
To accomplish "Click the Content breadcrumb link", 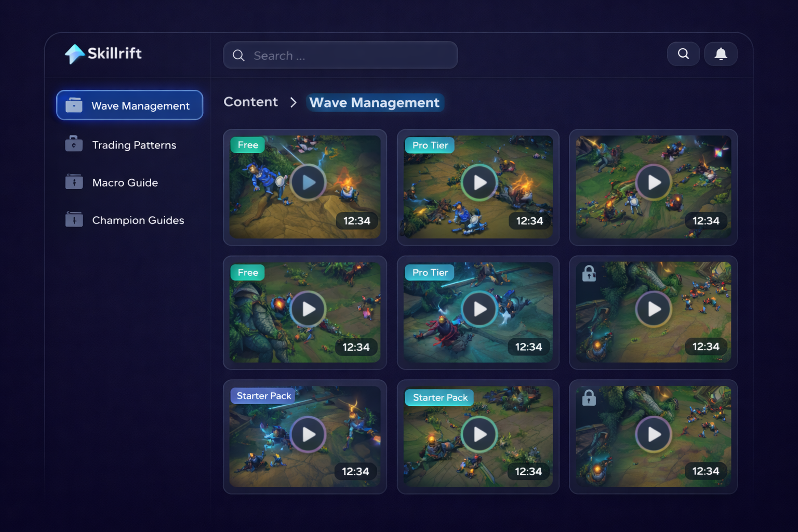I will pos(250,102).
